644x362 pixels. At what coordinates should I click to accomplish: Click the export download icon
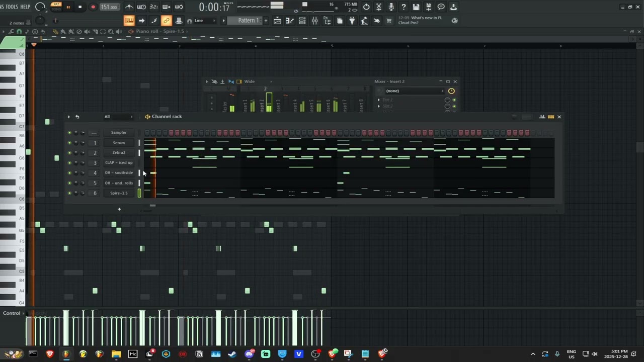click(453, 7)
